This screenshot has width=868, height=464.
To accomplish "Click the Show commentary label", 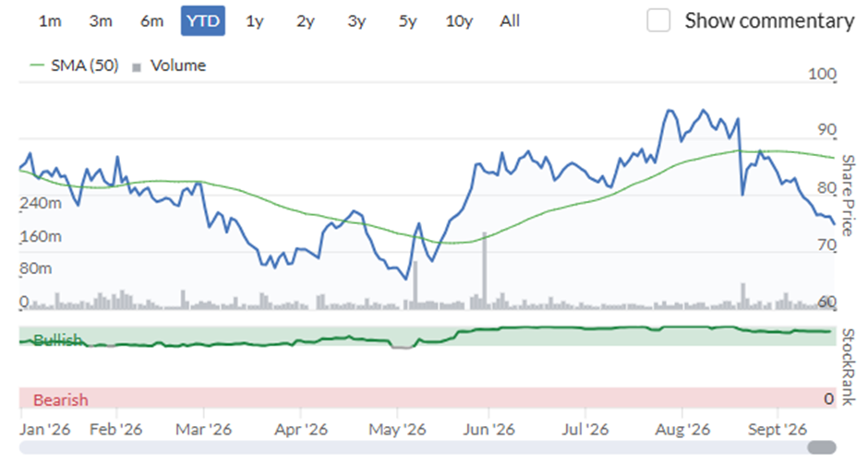I will 769,21.
